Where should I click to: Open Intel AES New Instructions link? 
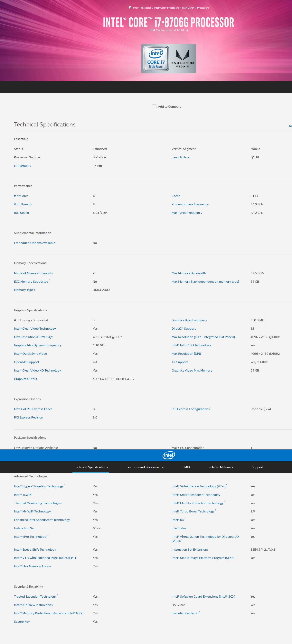click(33, 605)
